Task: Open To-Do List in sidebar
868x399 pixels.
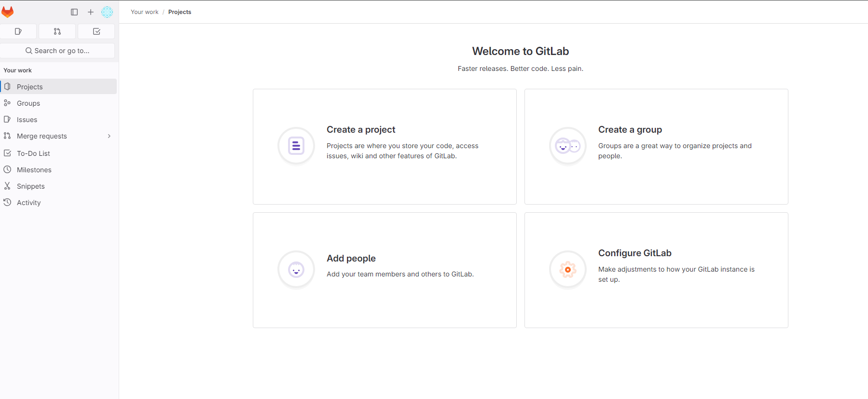Action: point(58,153)
